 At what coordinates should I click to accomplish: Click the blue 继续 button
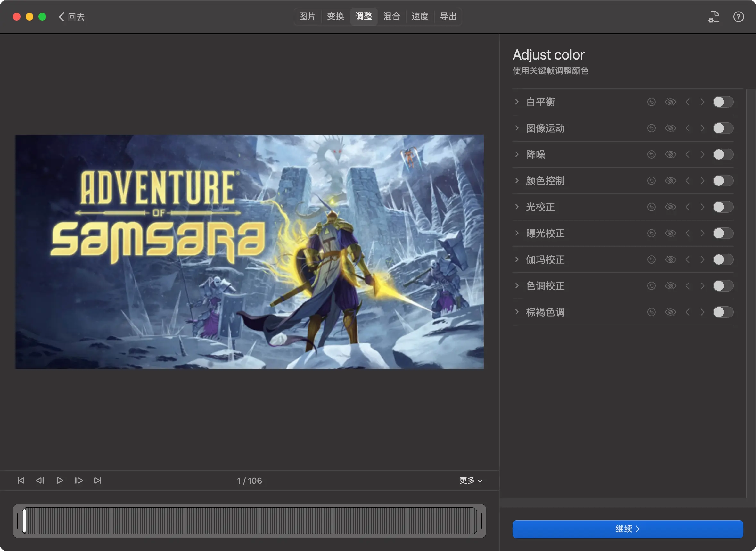click(627, 529)
